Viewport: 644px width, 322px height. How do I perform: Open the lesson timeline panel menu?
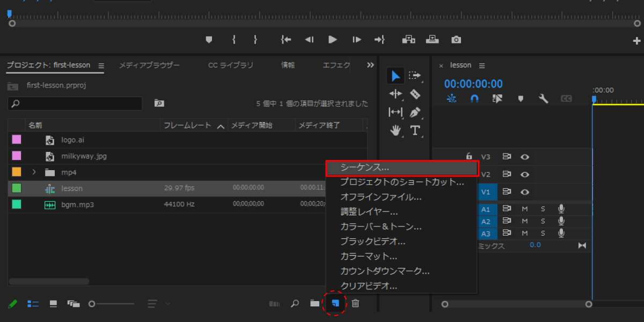[x=482, y=65]
